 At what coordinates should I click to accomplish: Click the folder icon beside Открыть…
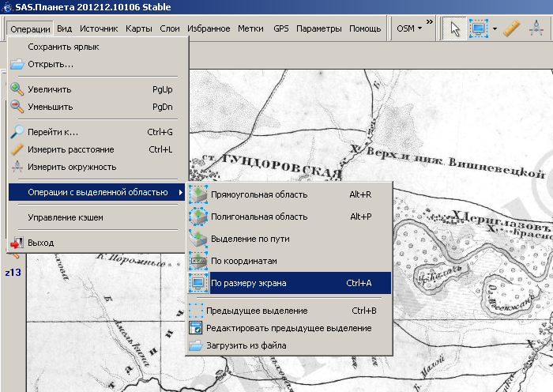coord(17,64)
